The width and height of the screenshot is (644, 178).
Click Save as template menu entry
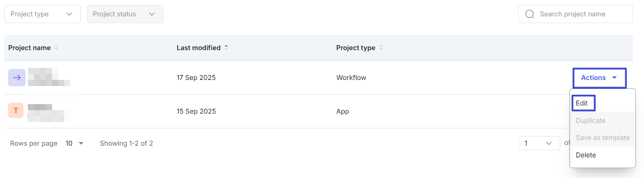[602, 138]
